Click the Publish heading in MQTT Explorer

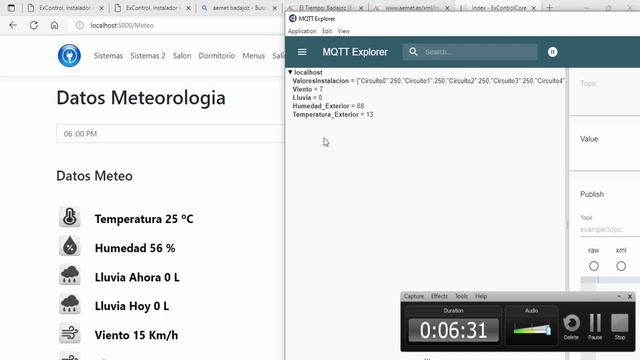click(x=592, y=194)
